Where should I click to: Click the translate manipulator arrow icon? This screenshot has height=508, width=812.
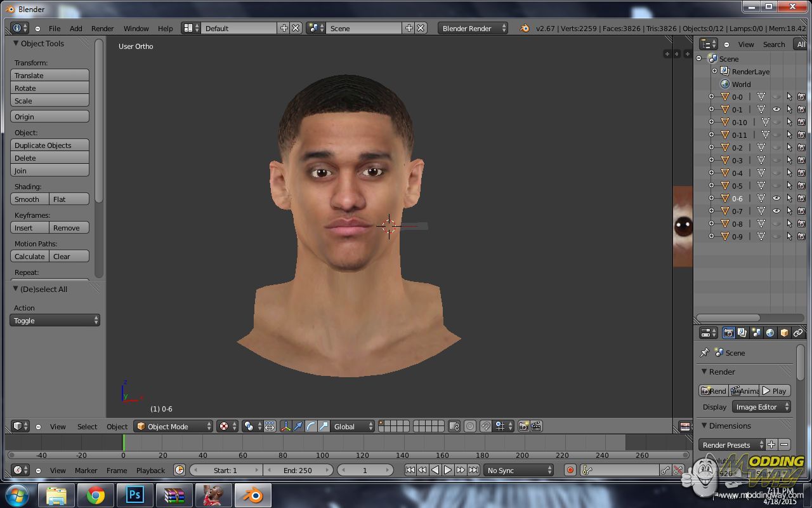[298, 426]
